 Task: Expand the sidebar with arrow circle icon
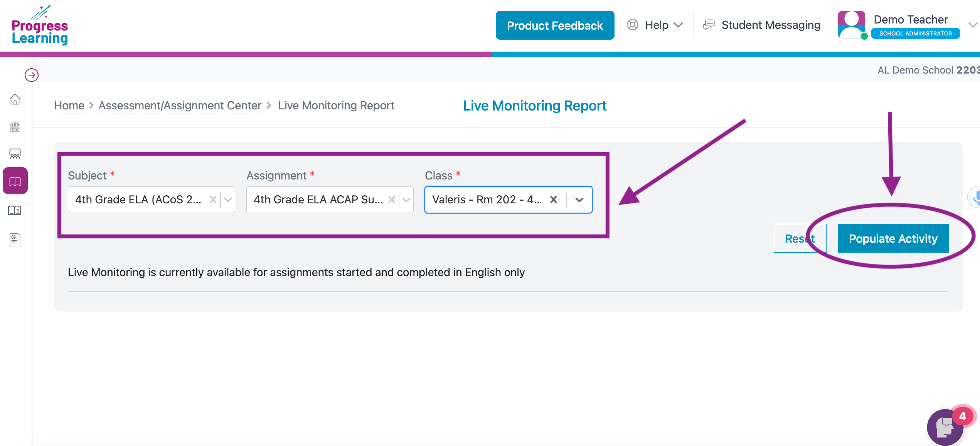tap(32, 75)
